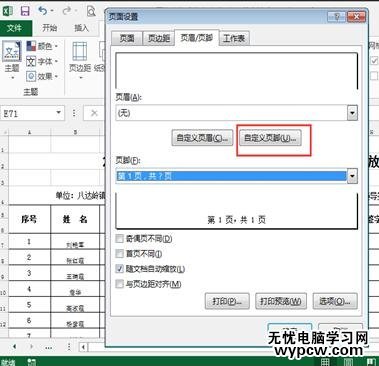Select column A header
Image resolution: width=379 pixels, height=366 pixels.
29,132
